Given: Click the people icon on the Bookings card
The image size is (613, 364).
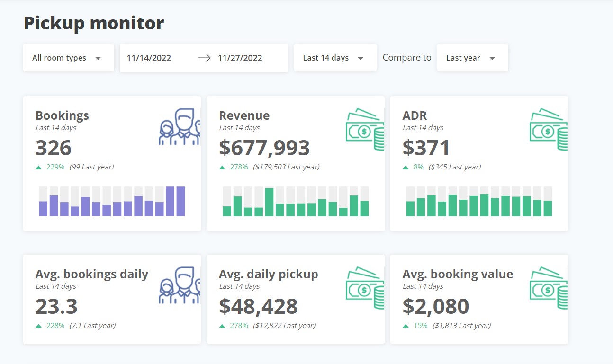Looking at the screenshot, I should (x=179, y=126).
